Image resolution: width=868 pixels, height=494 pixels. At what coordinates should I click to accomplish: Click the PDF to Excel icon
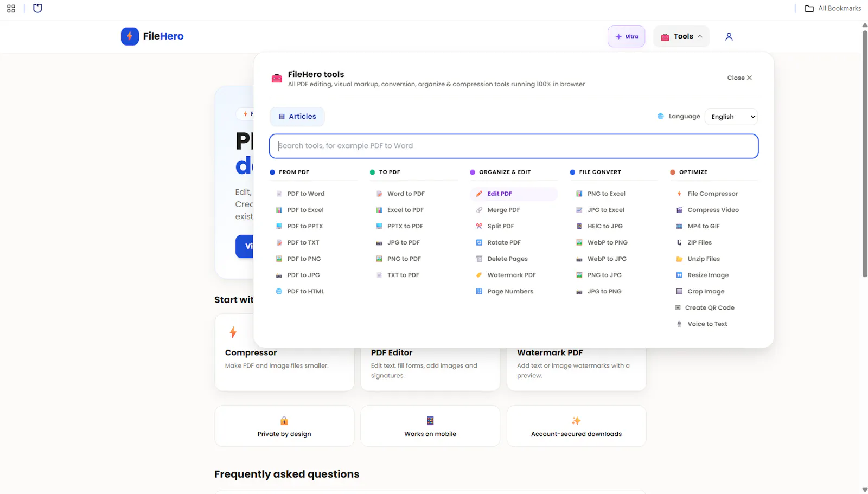[x=279, y=210]
